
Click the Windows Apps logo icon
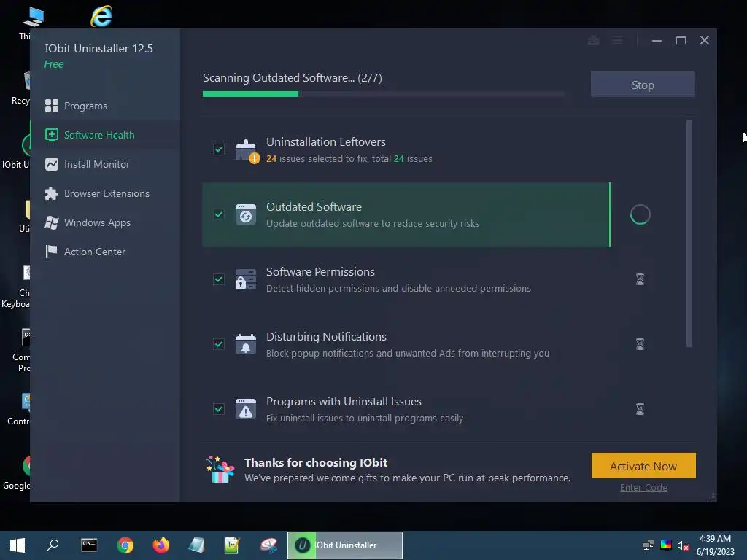(52, 222)
